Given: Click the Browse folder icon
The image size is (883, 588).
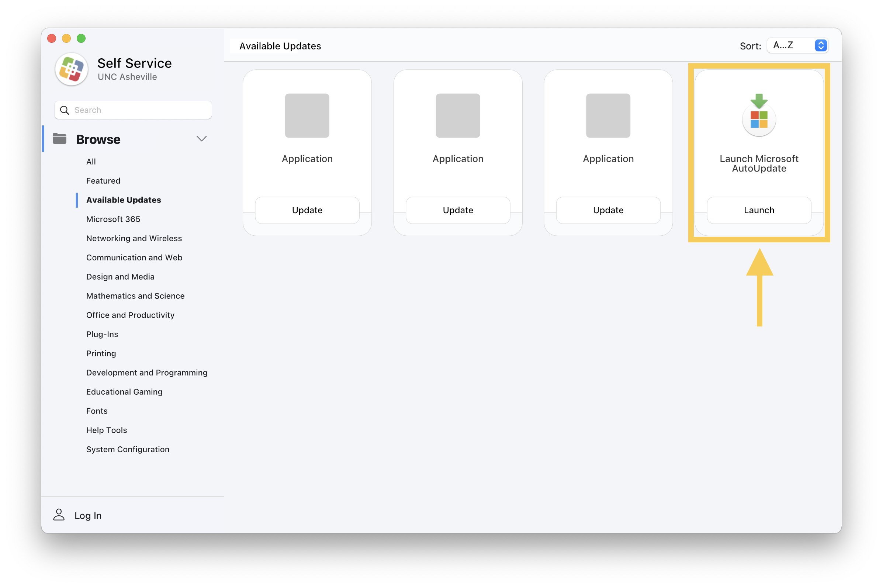Looking at the screenshot, I should tap(60, 138).
